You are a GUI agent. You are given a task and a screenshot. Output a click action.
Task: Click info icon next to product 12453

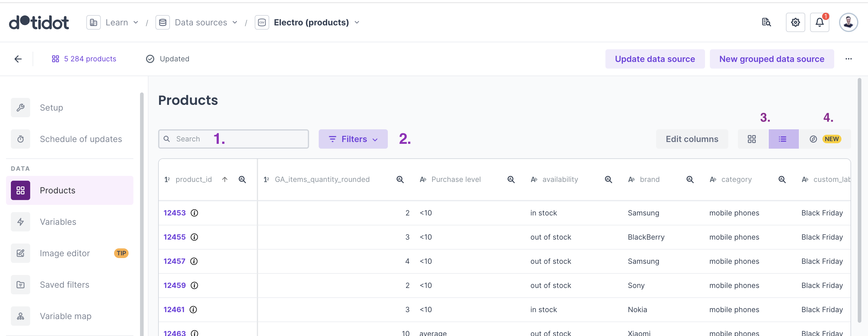(x=194, y=213)
